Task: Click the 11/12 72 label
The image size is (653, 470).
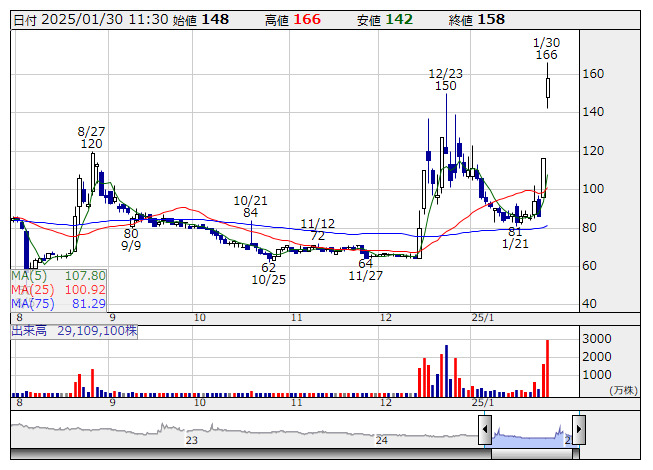Action: coord(317,229)
